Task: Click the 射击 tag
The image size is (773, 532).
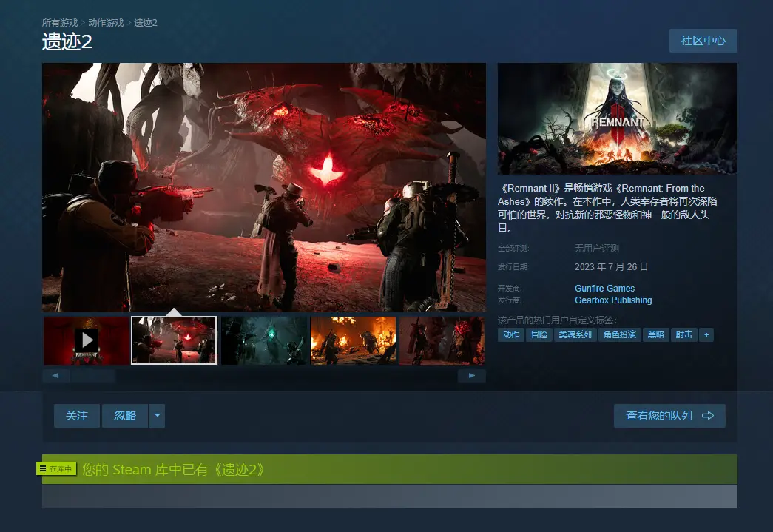Action: [x=683, y=334]
